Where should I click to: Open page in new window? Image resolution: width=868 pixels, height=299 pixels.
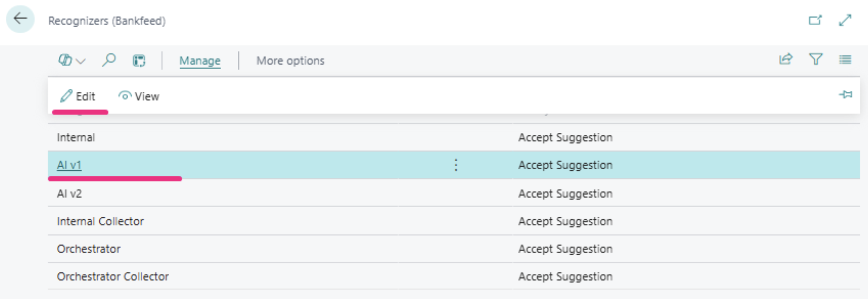point(815,20)
